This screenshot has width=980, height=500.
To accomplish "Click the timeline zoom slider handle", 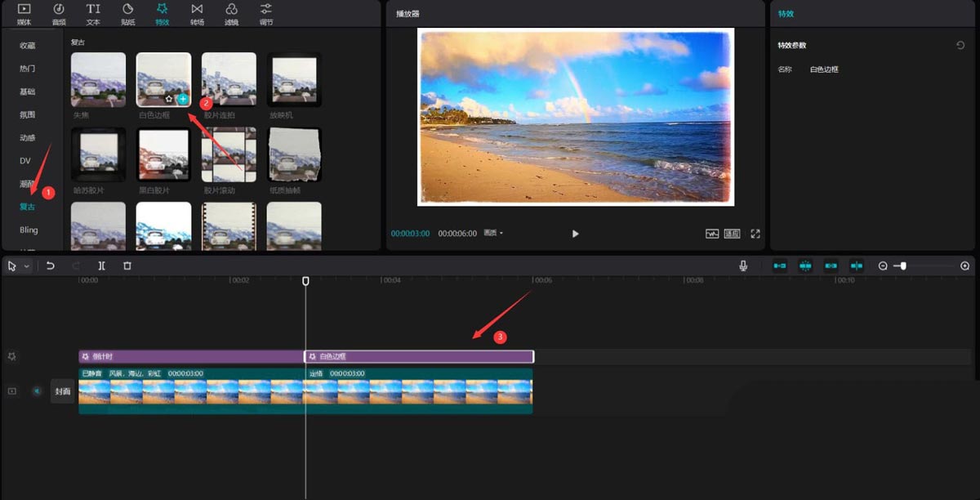I will (902, 266).
